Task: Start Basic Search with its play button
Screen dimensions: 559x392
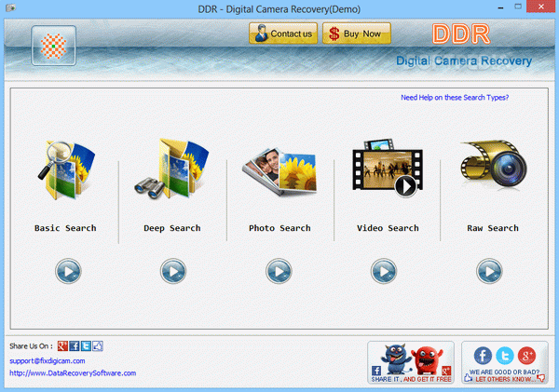Action: (x=68, y=271)
